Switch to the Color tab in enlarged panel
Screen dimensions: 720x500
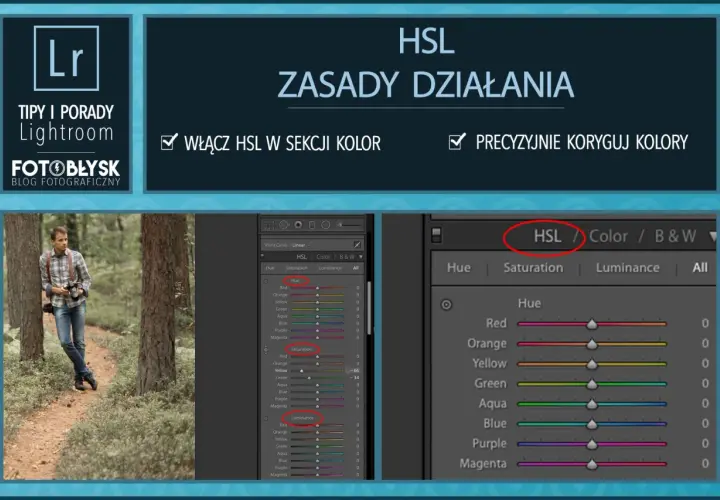tap(608, 236)
